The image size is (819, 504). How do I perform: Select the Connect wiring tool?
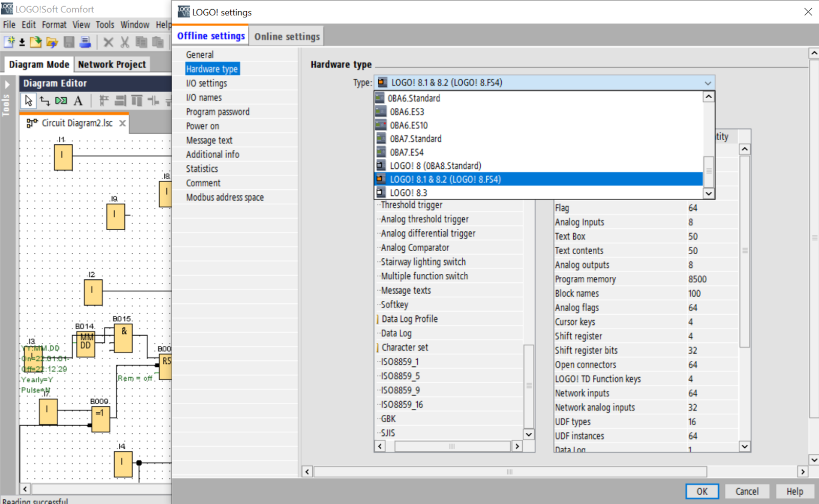[45, 101]
